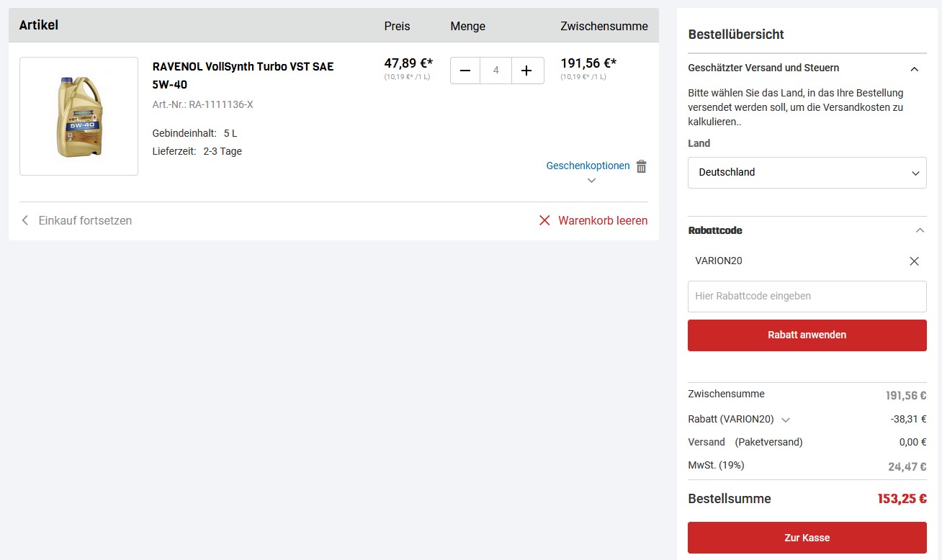Screen dimensions: 942x560
Task: Click the discount amount -38,31 €
Action: (908, 420)
